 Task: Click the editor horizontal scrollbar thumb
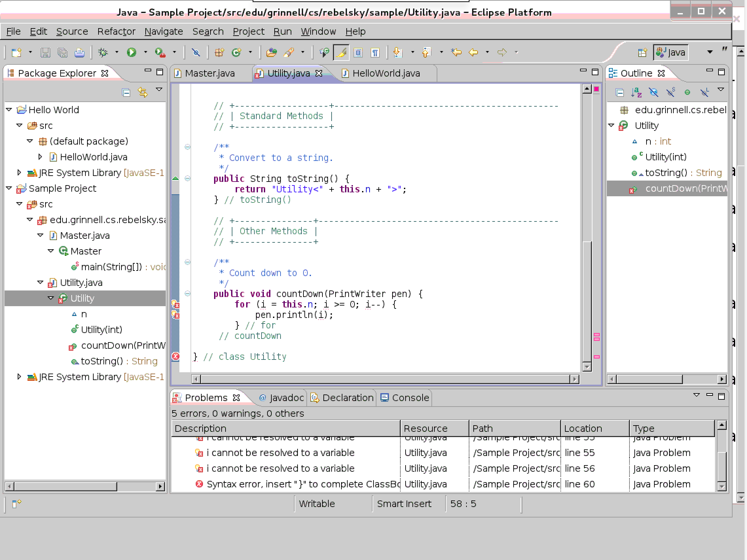(385, 379)
